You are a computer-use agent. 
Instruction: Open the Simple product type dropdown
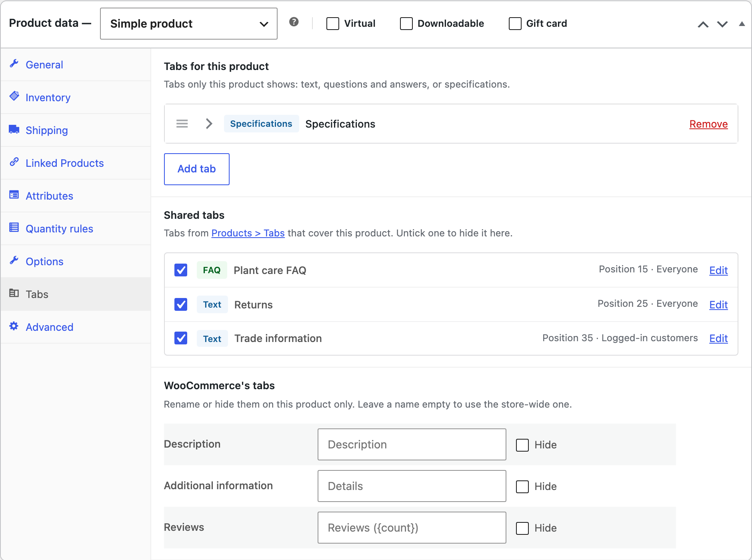[189, 24]
